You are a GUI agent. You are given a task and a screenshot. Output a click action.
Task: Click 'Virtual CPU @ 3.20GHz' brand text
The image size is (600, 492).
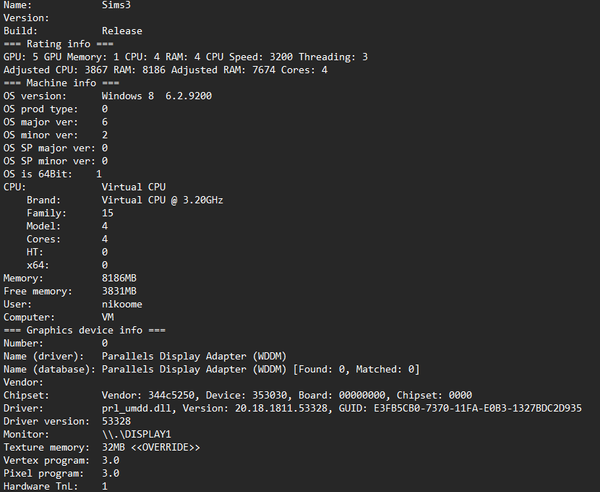162,200
